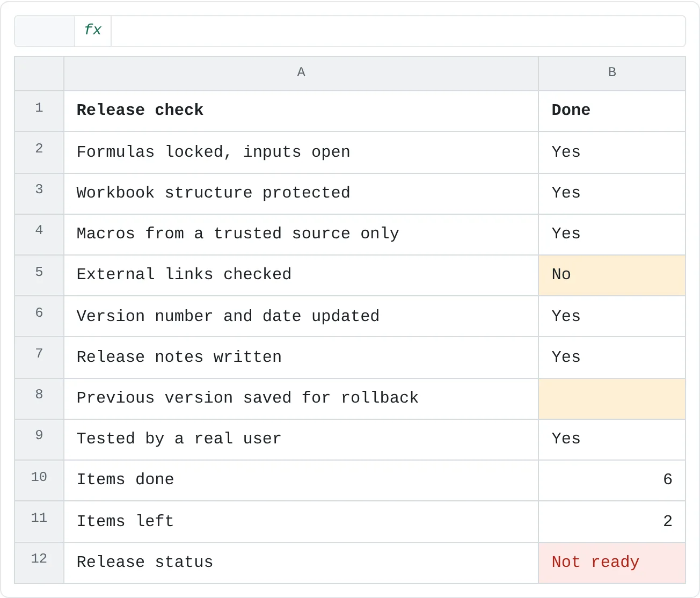Click into the formula bar input
This screenshot has width=700, height=598.
(398, 31)
